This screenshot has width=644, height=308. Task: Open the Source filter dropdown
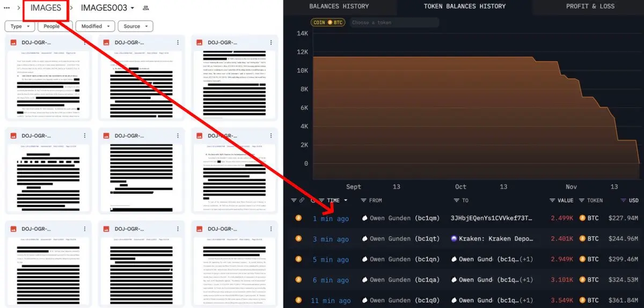tap(135, 26)
